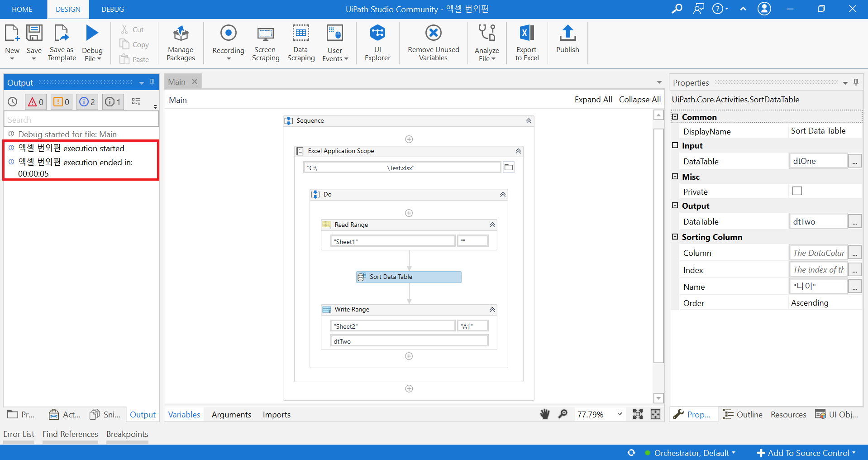Click Paste in the ribbon

[x=134, y=59]
